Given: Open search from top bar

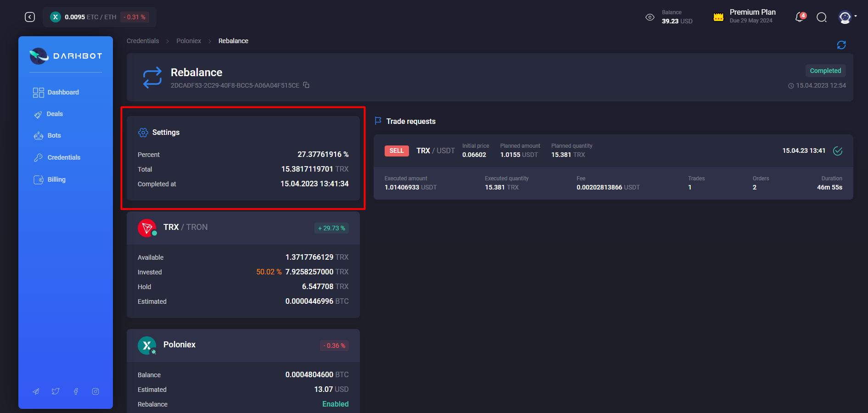Looking at the screenshot, I should pyautogui.click(x=822, y=17).
